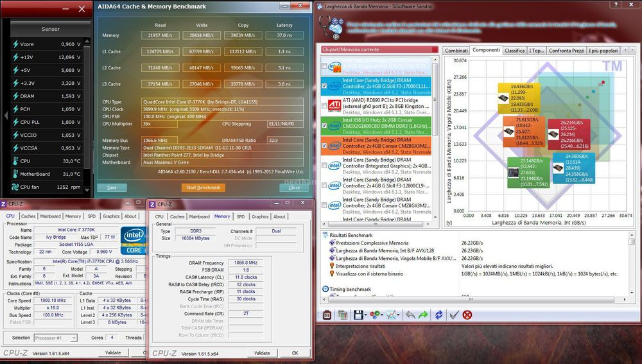Viewport: 642px width, 364px height.
Task: Click the MotherBoard thermometer icon
Action: point(15,174)
